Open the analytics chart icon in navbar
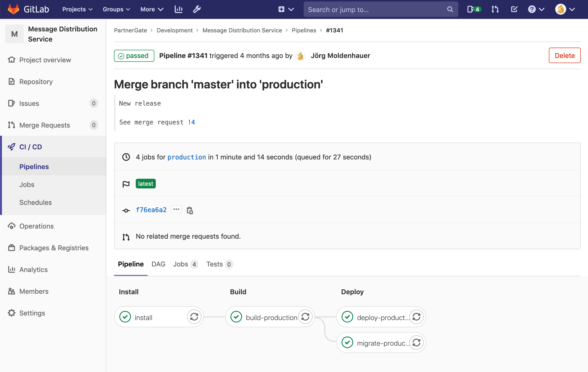 [x=179, y=9]
